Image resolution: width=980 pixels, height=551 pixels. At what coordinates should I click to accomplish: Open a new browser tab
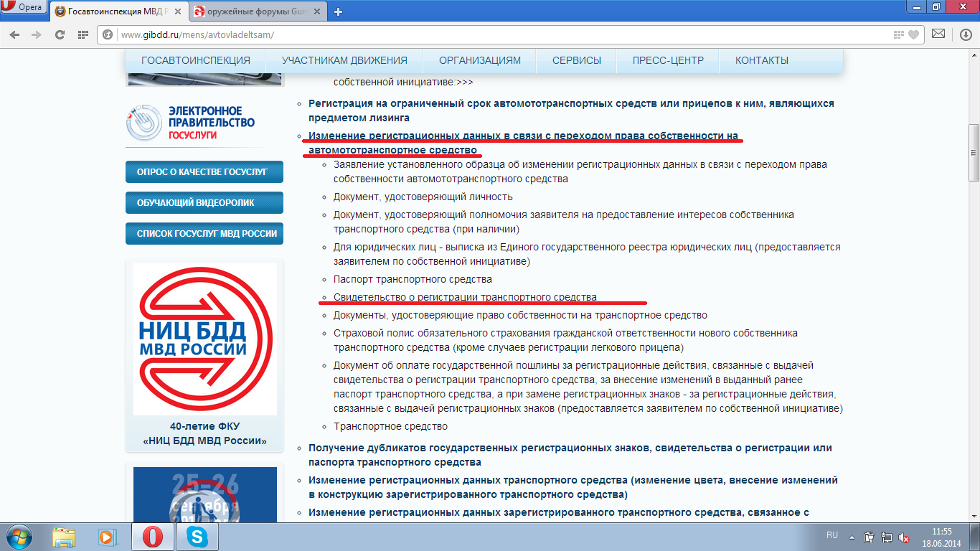tap(339, 11)
